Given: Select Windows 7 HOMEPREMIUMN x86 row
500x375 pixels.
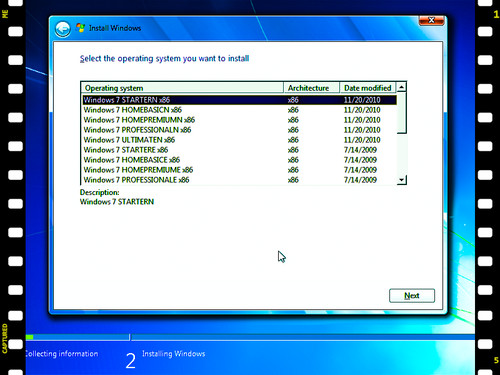Looking at the screenshot, I should (239, 120).
